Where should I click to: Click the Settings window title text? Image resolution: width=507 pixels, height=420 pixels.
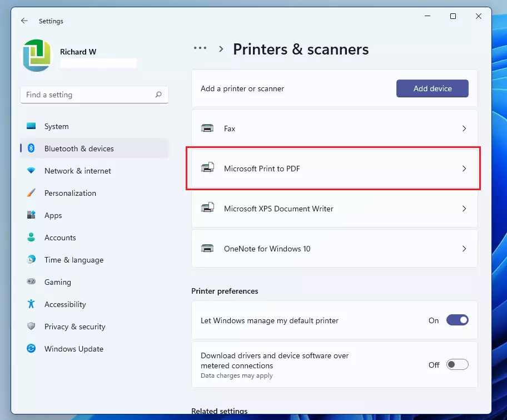pos(51,21)
